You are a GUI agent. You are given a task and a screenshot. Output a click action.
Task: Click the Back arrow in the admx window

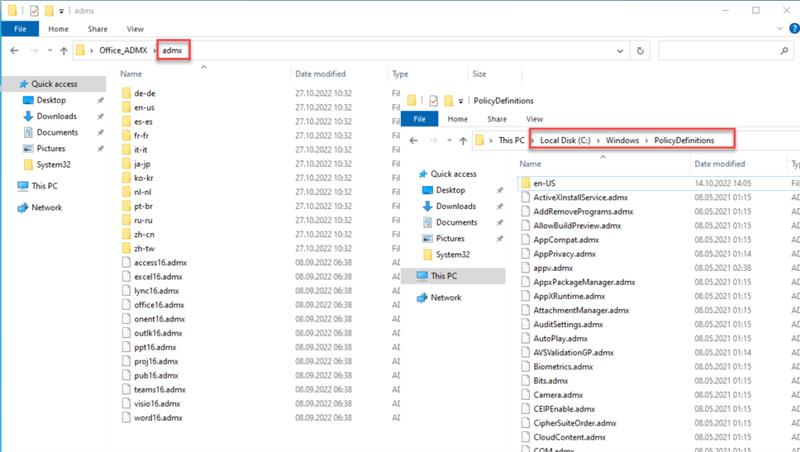point(14,51)
